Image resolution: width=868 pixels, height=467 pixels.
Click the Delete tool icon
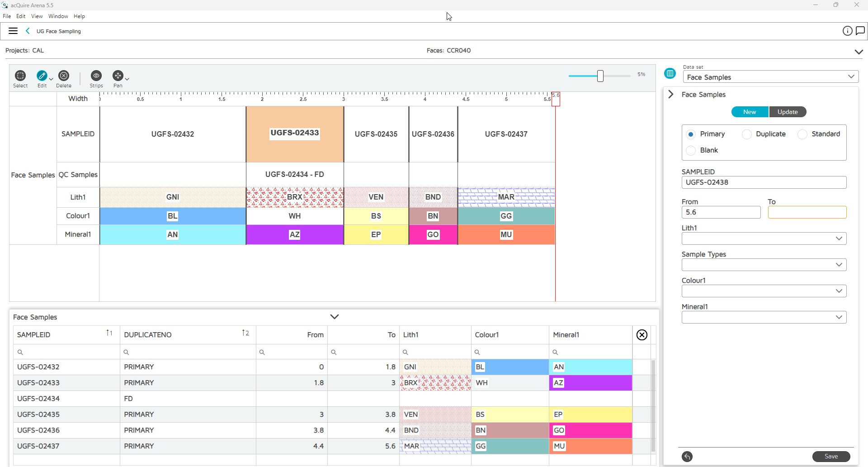click(64, 76)
